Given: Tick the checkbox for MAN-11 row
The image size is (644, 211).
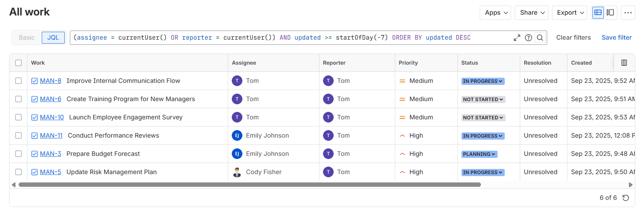Looking at the screenshot, I should pos(19,136).
